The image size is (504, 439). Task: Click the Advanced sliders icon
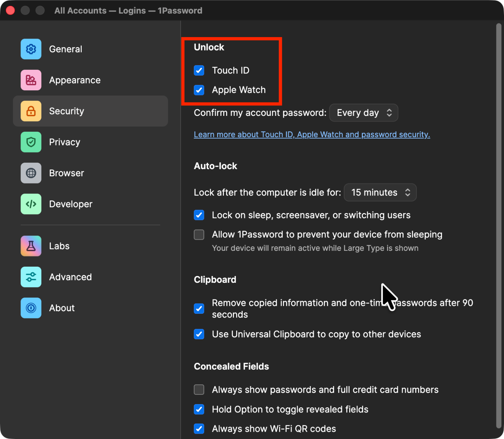coord(31,277)
